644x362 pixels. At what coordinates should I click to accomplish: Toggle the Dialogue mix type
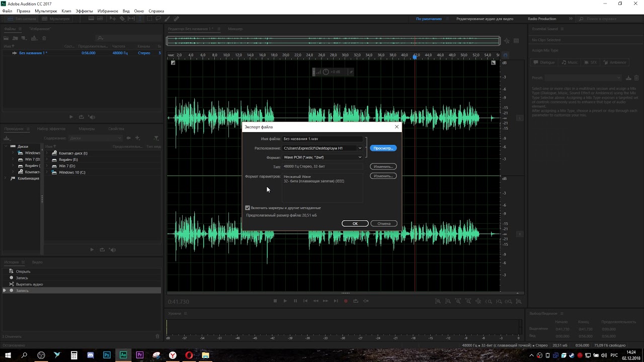[x=544, y=62]
